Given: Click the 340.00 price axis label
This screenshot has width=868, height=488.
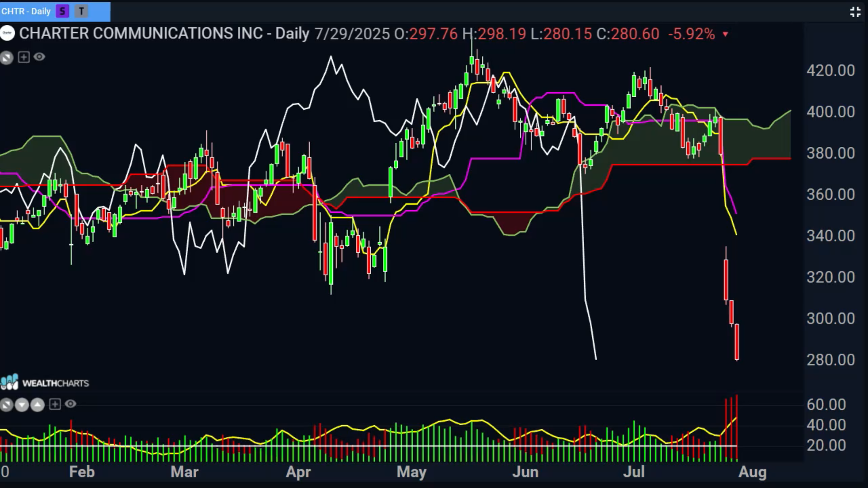Looking at the screenshot, I should 831,236.
